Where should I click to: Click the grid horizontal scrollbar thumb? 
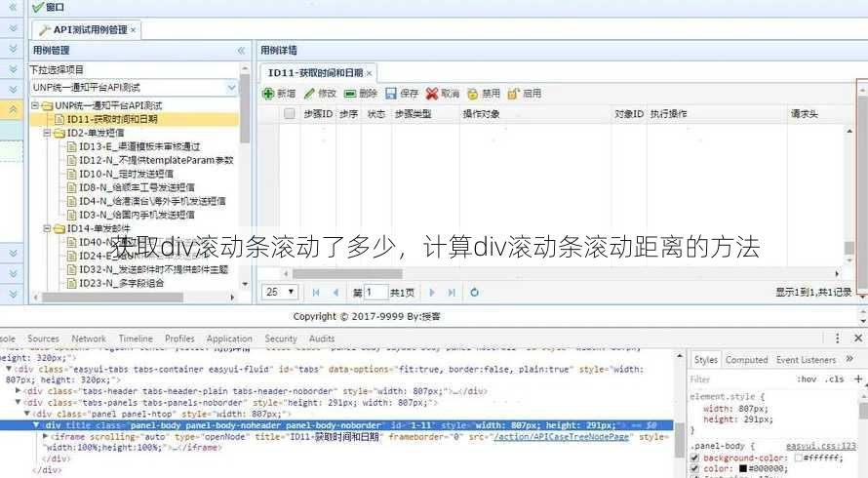point(347,273)
